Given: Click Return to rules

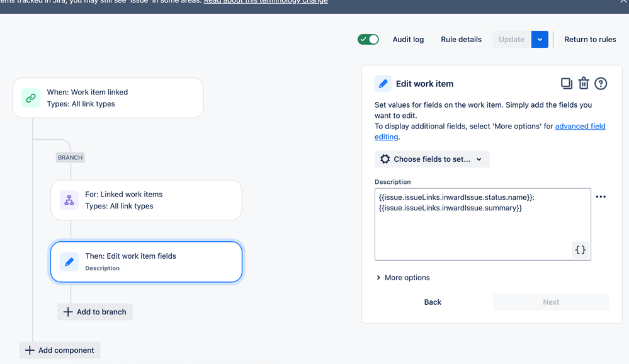Looking at the screenshot, I should (590, 39).
